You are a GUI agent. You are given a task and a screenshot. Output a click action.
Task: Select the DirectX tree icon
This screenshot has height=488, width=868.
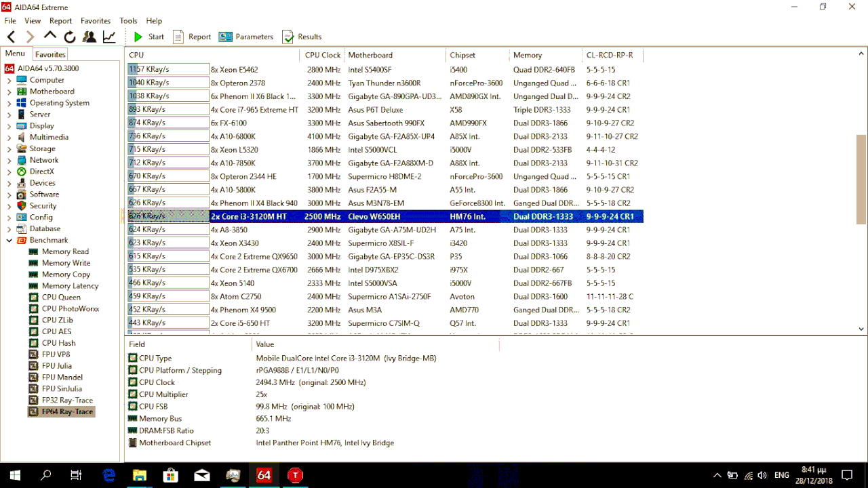coord(22,171)
